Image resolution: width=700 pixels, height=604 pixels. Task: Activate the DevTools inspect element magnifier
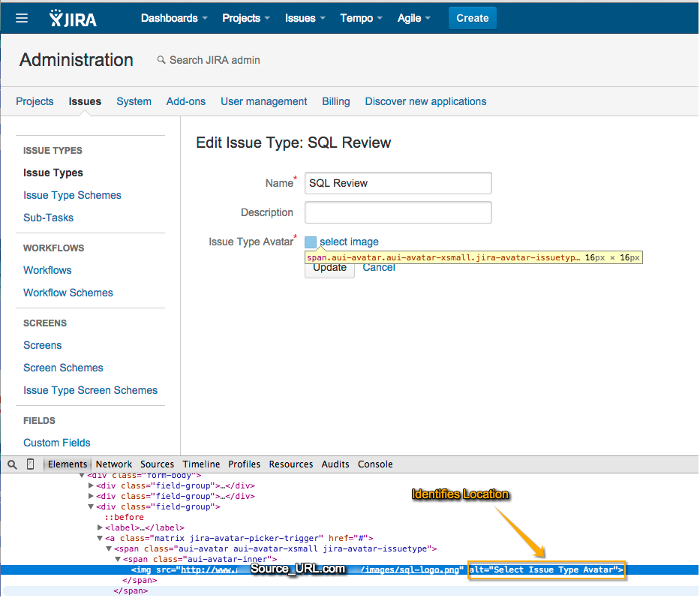pos(13,464)
